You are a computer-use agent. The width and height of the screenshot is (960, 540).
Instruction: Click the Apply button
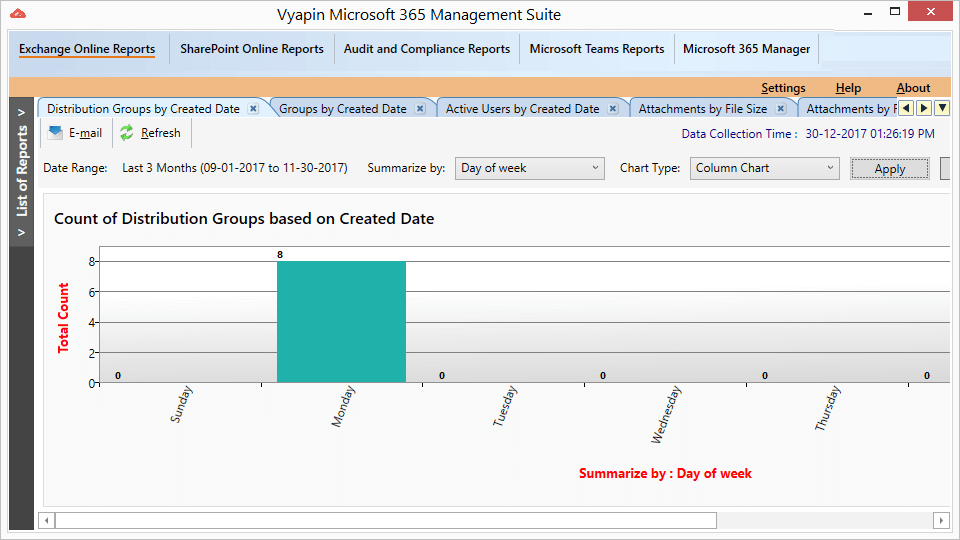pos(890,169)
